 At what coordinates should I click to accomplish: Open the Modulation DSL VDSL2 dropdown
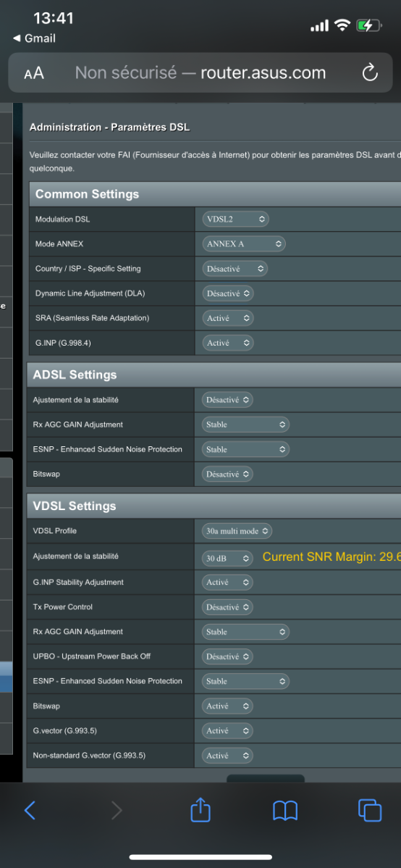click(x=236, y=220)
